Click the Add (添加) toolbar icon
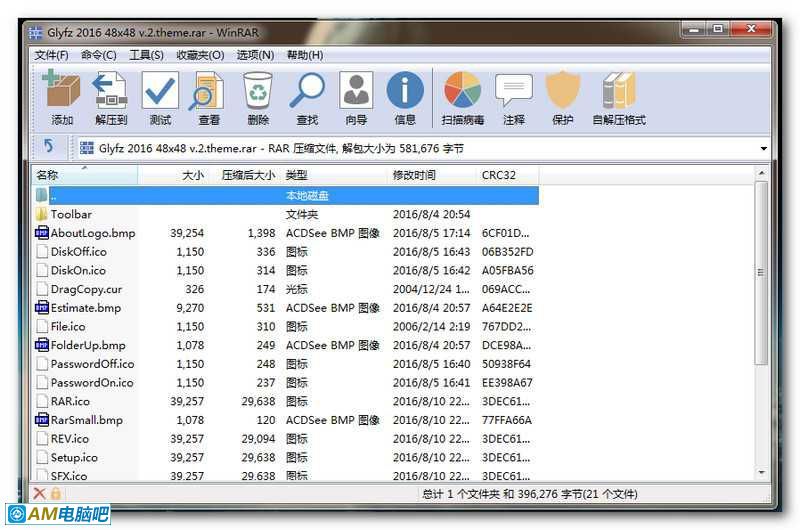The image size is (800, 530). tap(62, 91)
